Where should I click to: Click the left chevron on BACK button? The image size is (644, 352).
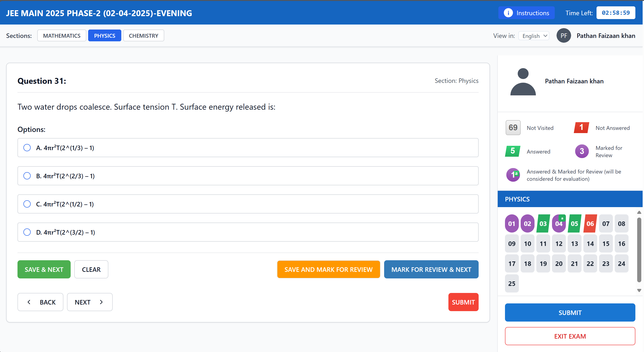click(29, 302)
